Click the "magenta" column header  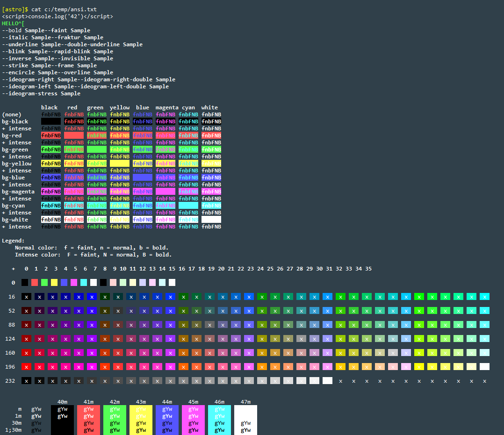tap(167, 107)
